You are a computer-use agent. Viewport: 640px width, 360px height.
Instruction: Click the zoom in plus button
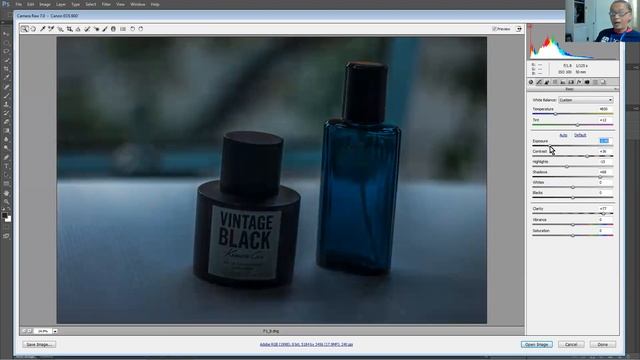[29, 331]
